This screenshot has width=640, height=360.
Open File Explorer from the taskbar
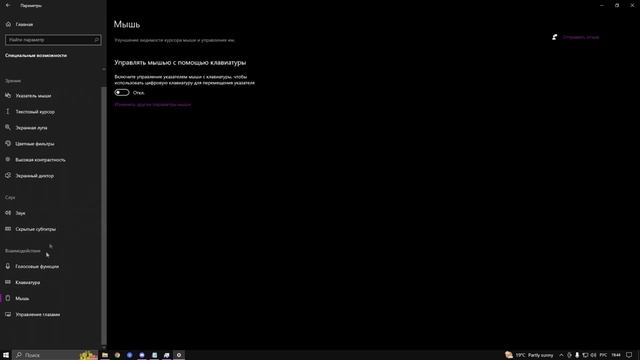tap(105, 355)
